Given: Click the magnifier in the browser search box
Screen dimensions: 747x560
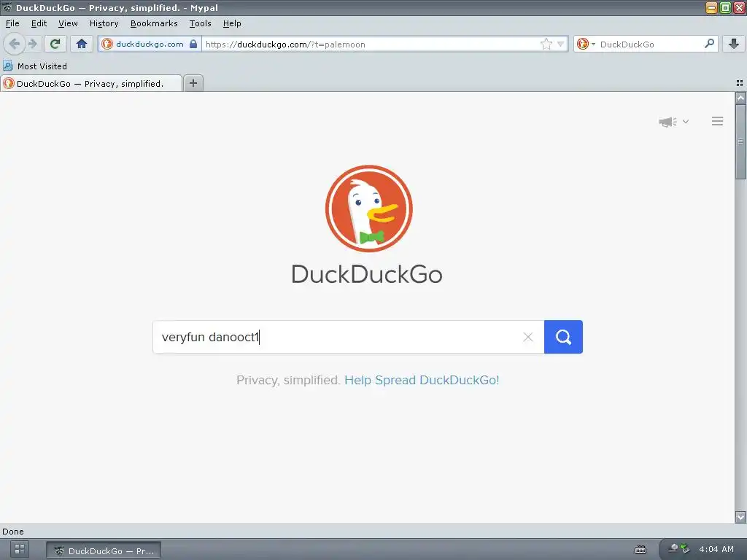Looking at the screenshot, I should (x=709, y=44).
